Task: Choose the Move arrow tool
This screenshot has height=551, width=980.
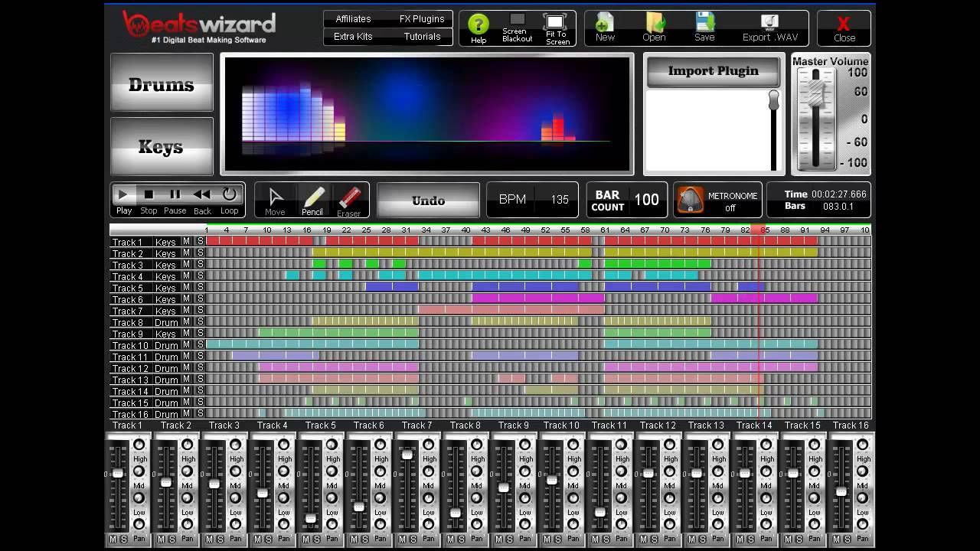Action: click(x=276, y=199)
